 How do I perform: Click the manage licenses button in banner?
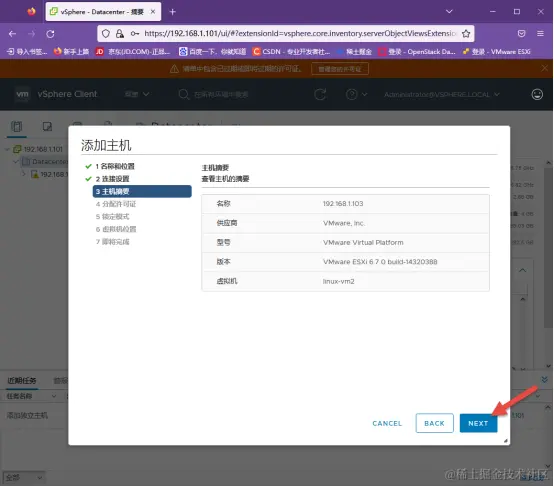click(x=340, y=69)
